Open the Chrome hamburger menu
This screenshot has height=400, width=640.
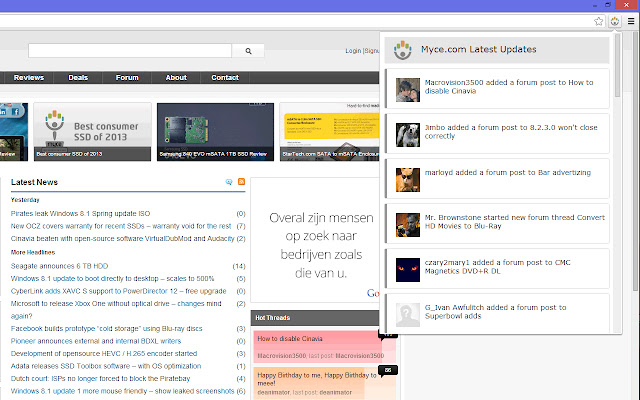631,21
